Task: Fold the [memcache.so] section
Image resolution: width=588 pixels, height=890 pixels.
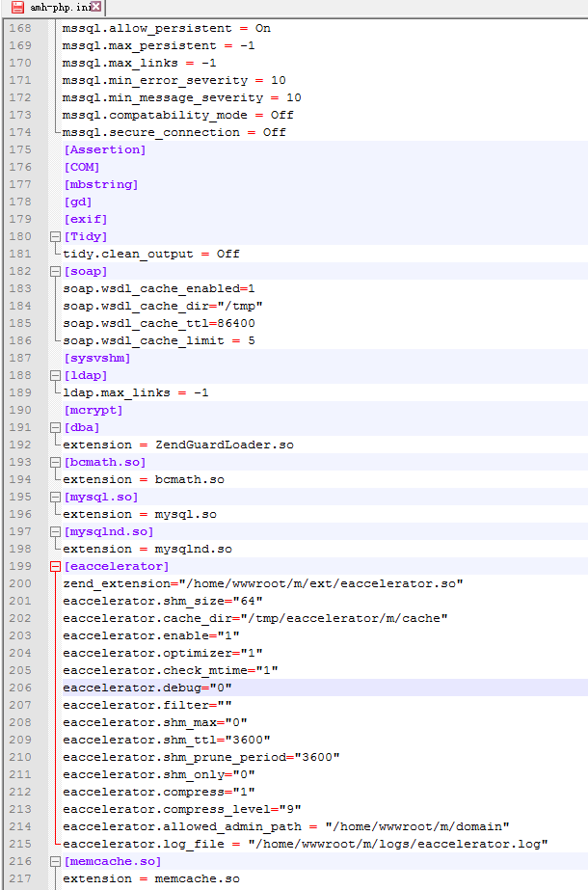Action: [x=55, y=862]
